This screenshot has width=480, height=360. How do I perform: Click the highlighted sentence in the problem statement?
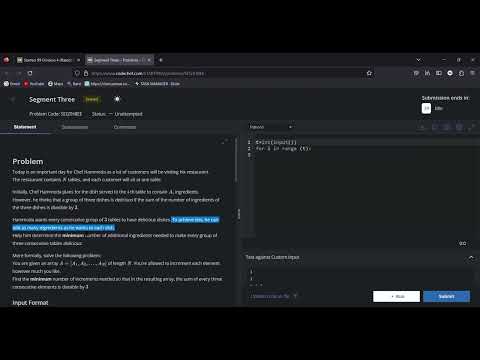(116, 224)
